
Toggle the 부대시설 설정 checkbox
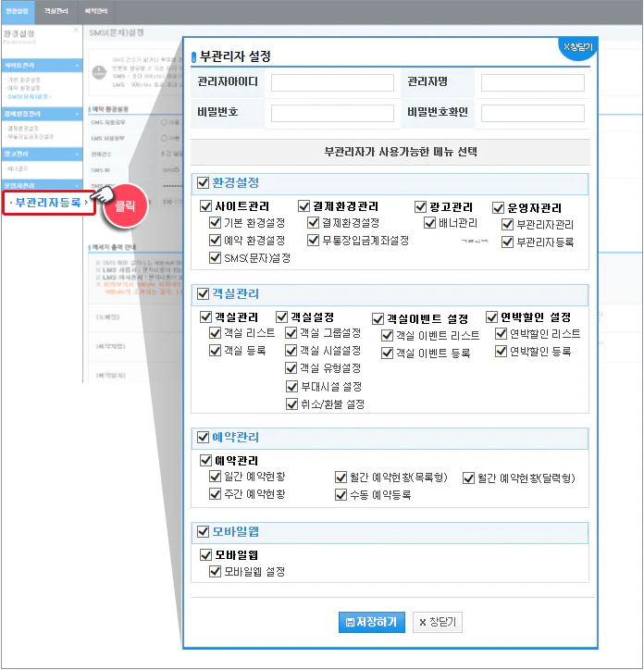[x=291, y=387]
